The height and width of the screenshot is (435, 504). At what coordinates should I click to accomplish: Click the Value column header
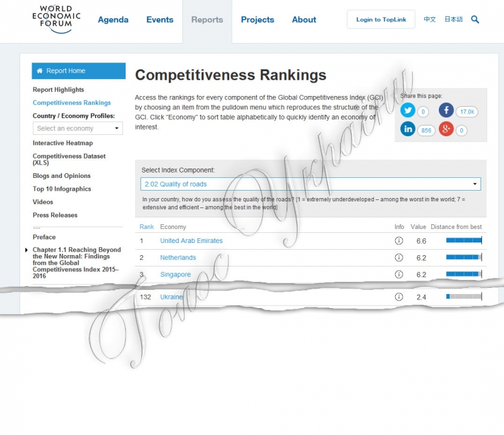(x=418, y=227)
